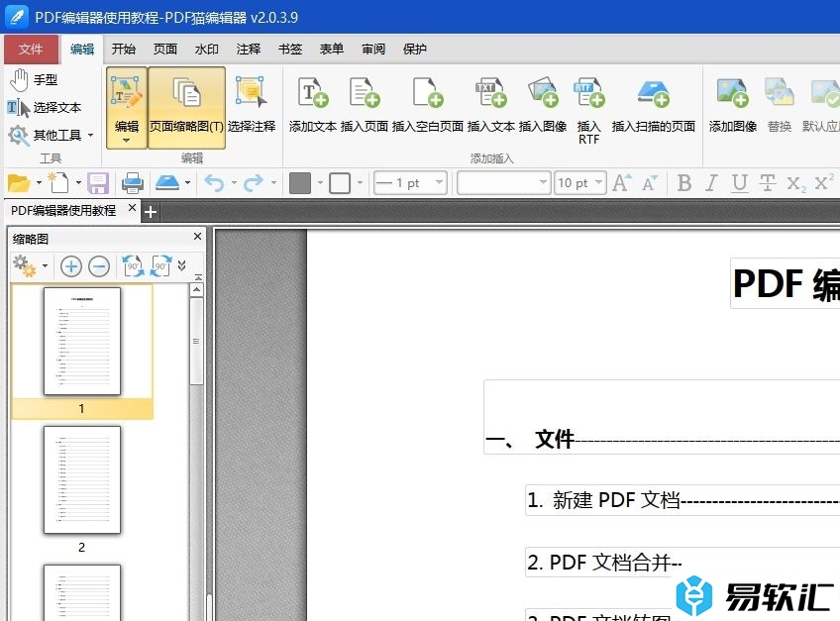The width and height of the screenshot is (840, 621).
Task: Click the print icon
Action: (133, 183)
